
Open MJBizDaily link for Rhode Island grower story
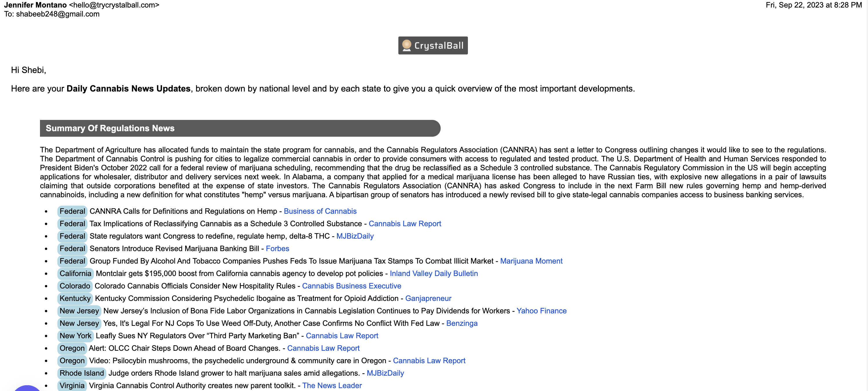tap(385, 373)
